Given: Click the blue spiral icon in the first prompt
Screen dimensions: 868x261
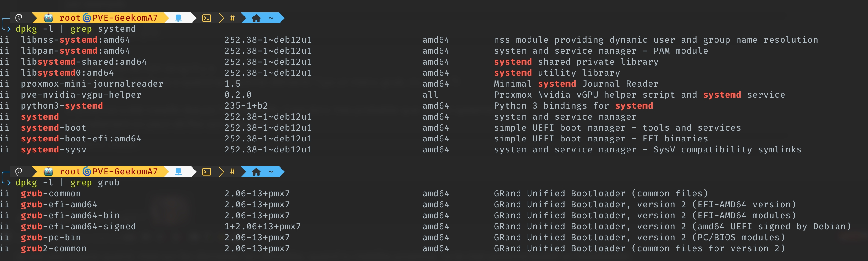Looking at the screenshot, I should click(87, 18).
